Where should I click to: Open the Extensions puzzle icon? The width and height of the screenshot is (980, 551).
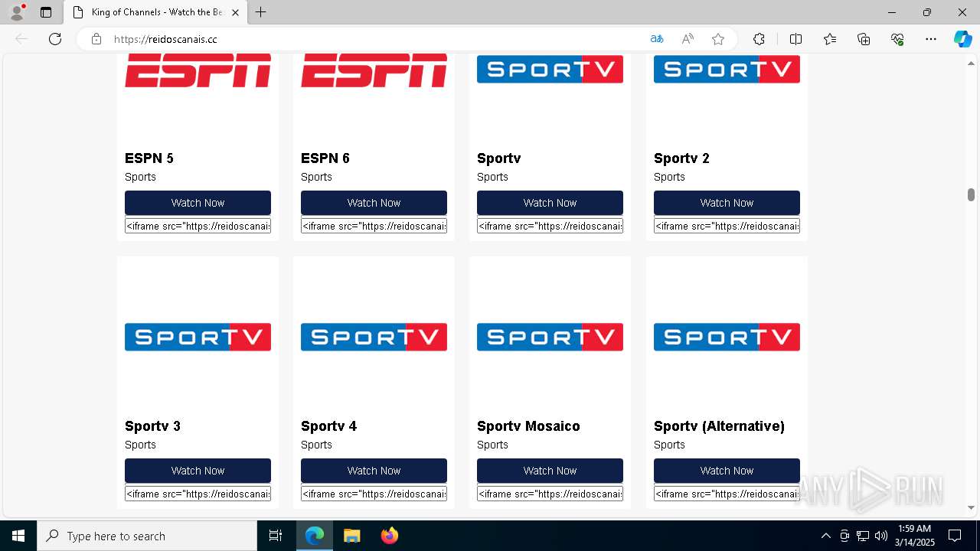coord(759,39)
